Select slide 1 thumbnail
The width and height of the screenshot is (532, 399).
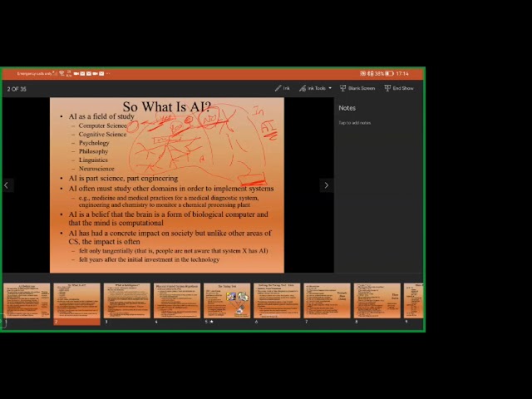[x=27, y=300]
